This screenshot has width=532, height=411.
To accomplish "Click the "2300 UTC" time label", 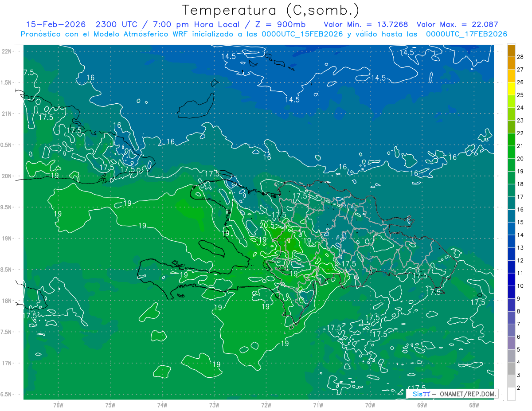I will [117, 24].
